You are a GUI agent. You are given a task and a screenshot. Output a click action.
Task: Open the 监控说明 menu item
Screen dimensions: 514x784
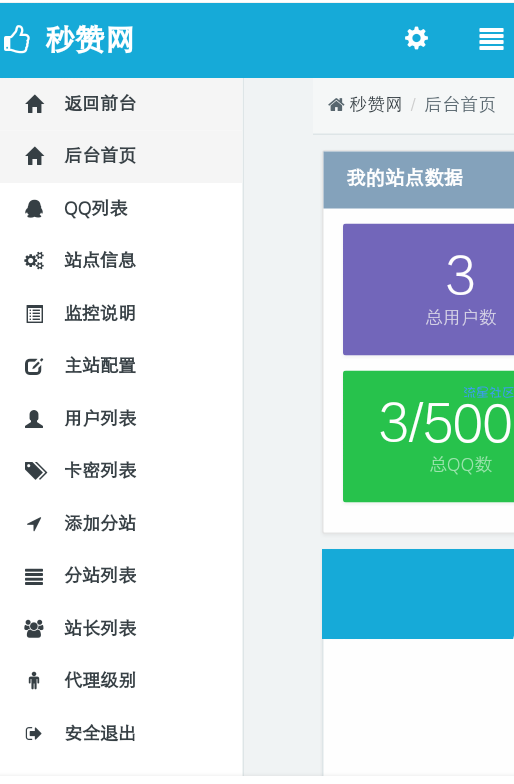coord(122,314)
